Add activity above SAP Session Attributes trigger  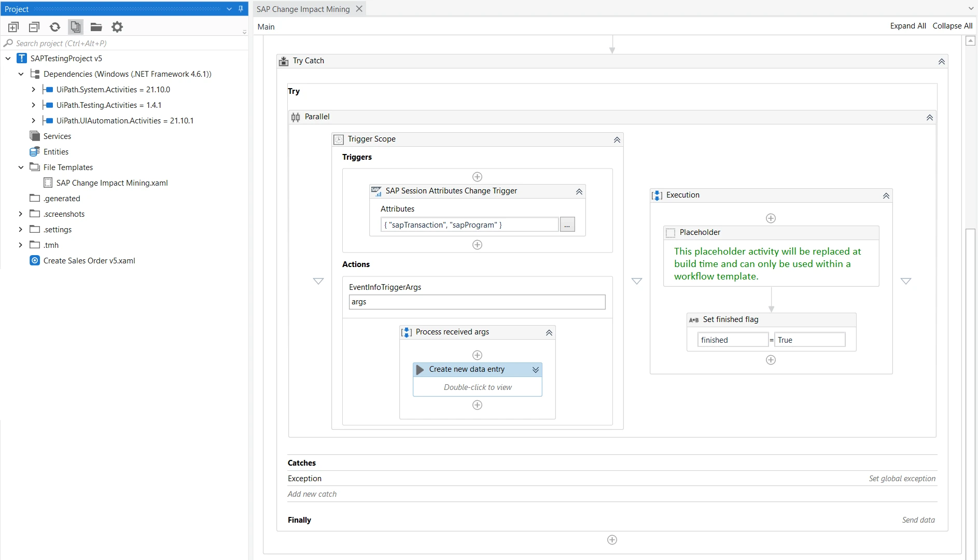tap(478, 177)
